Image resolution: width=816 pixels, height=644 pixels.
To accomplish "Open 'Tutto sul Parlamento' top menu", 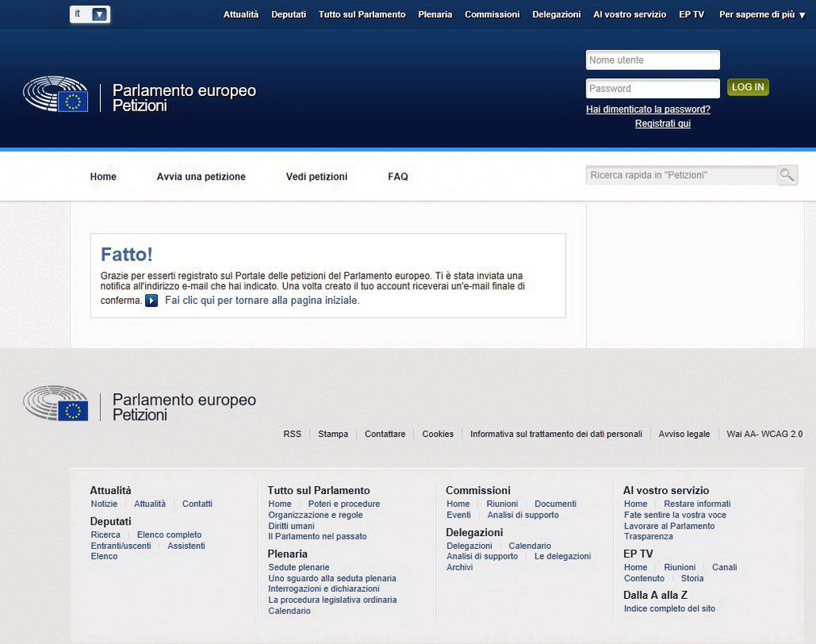I will tap(362, 15).
